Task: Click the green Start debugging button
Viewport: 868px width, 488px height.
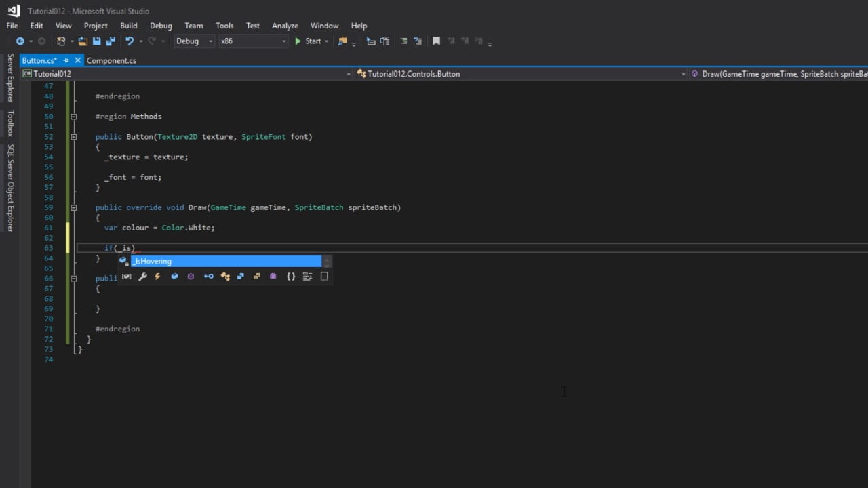Action: [308, 41]
